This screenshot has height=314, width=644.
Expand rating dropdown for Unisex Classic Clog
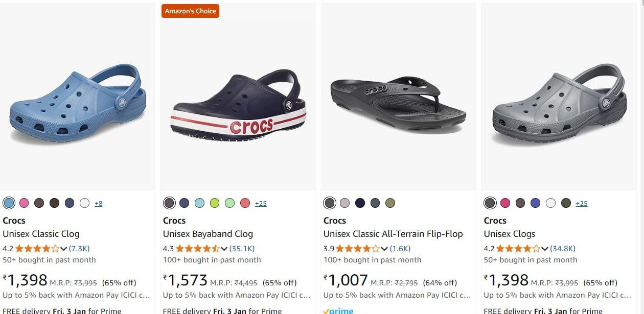[64, 249]
